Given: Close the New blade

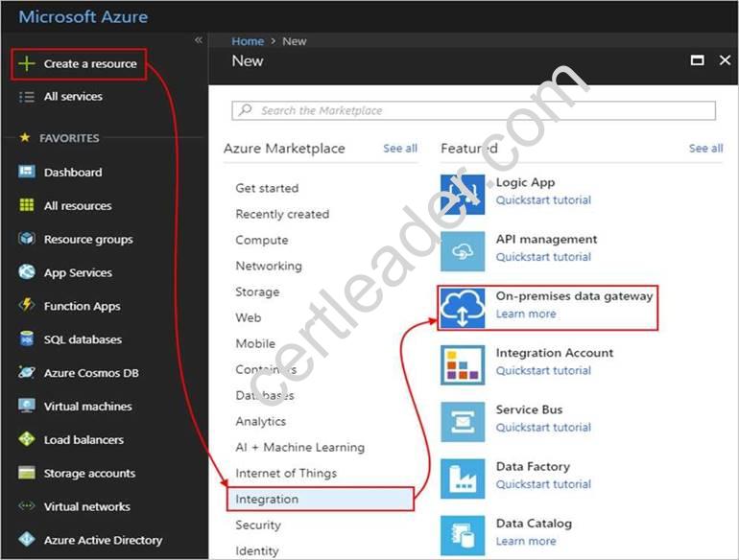Looking at the screenshot, I should tap(725, 60).
